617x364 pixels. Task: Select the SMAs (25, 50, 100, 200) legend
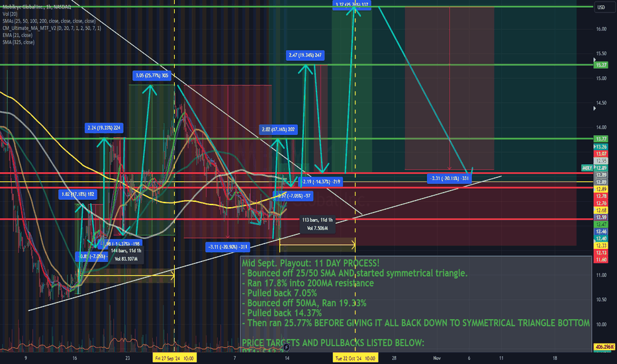click(x=49, y=21)
